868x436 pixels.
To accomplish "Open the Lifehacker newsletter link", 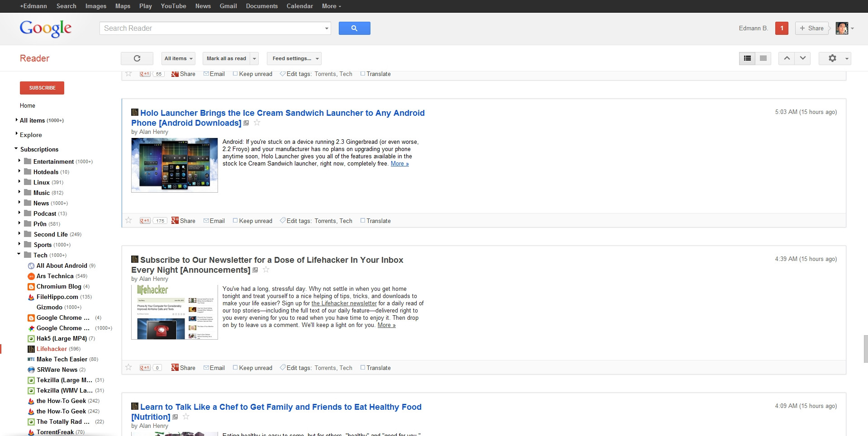I will [344, 303].
